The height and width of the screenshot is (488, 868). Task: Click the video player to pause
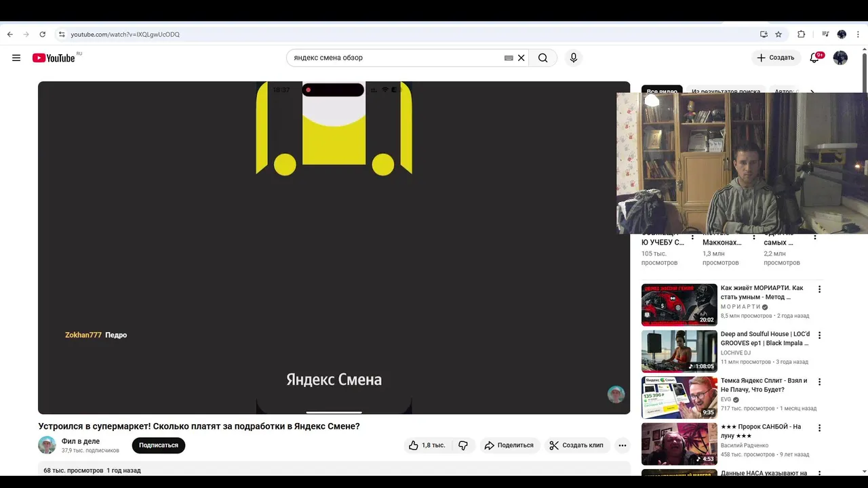(334, 248)
